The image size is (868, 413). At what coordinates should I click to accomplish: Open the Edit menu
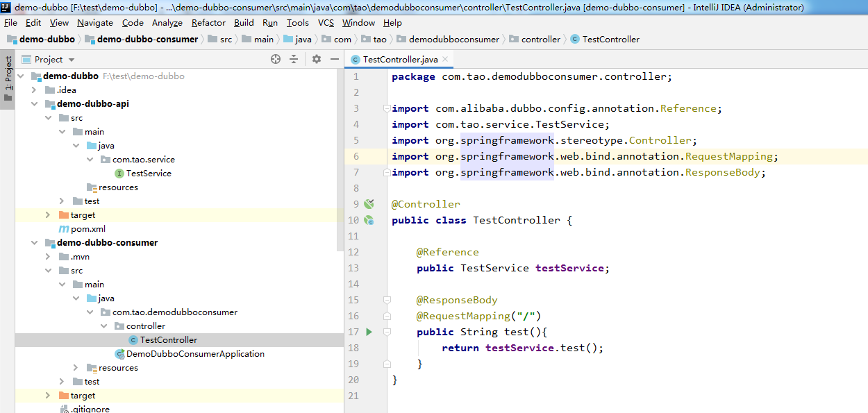33,23
